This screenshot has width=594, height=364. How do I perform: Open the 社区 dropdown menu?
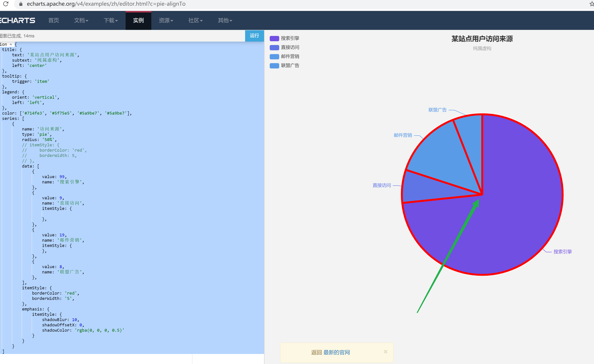click(x=195, y=20)
